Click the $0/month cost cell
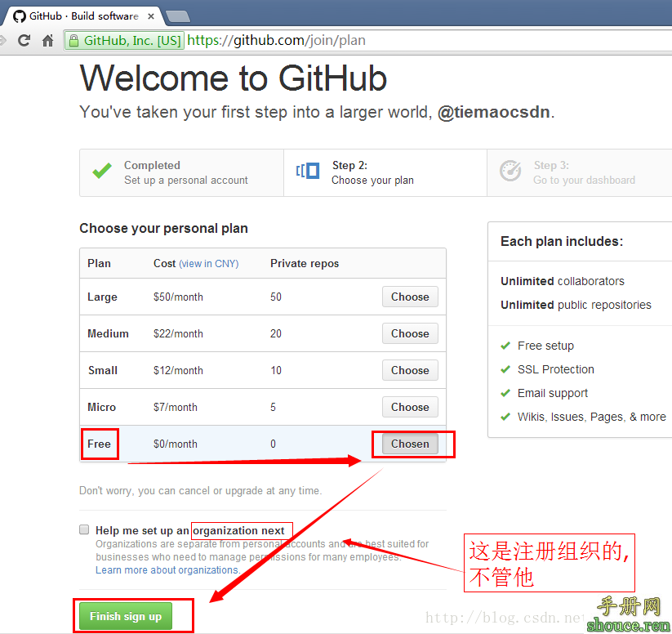Viewport: 672px width, 634px height. 176,444
